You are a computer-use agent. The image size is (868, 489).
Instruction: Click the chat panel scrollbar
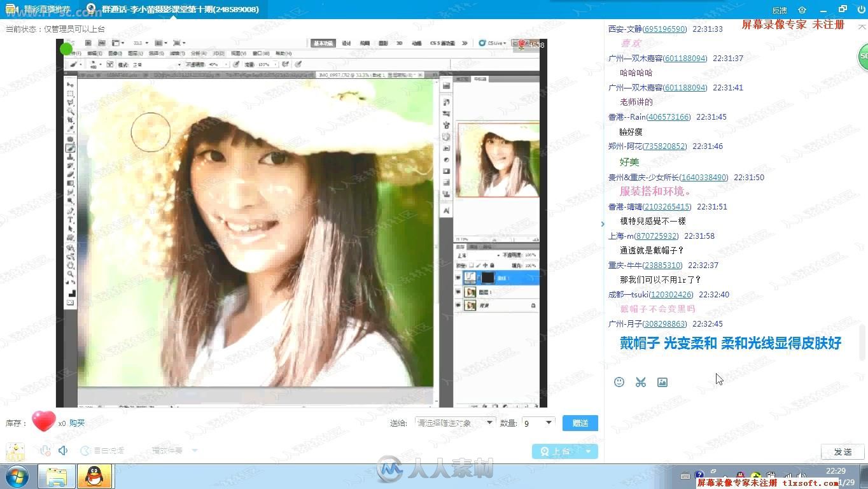point(863,342)
